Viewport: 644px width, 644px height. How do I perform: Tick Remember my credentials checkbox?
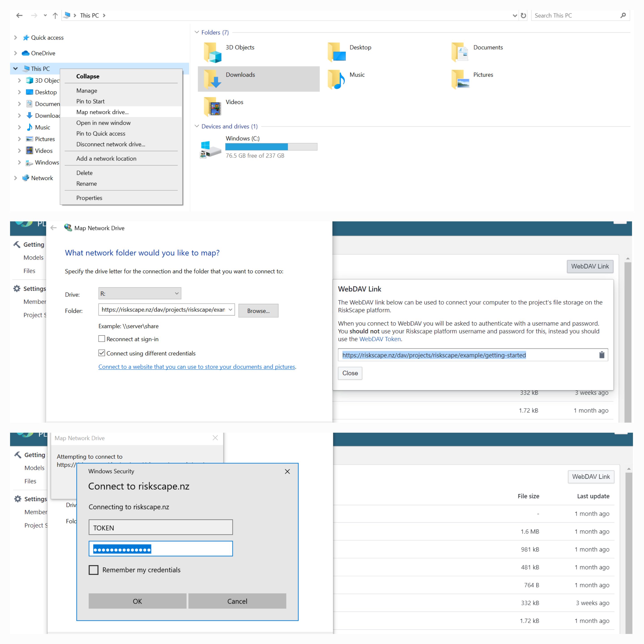[94, 570]
